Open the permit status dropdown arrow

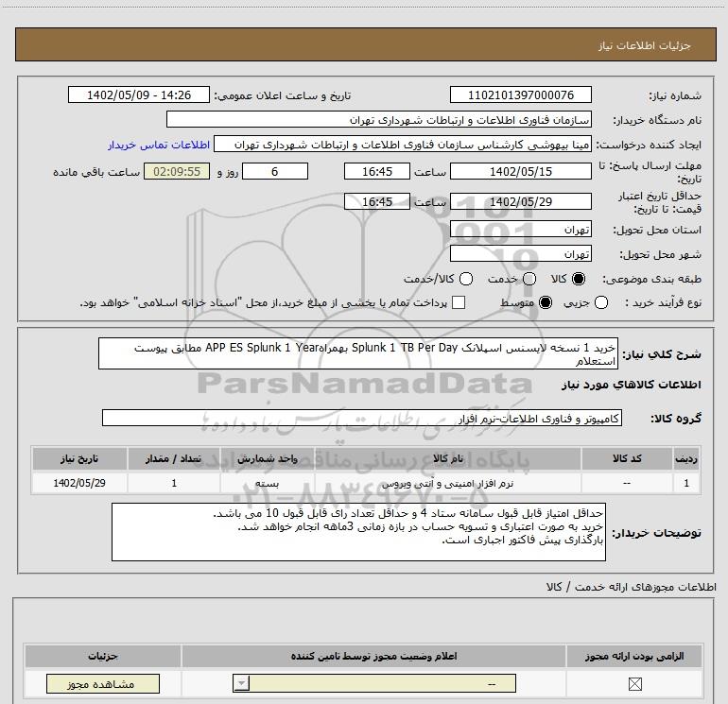coord(241,683)
